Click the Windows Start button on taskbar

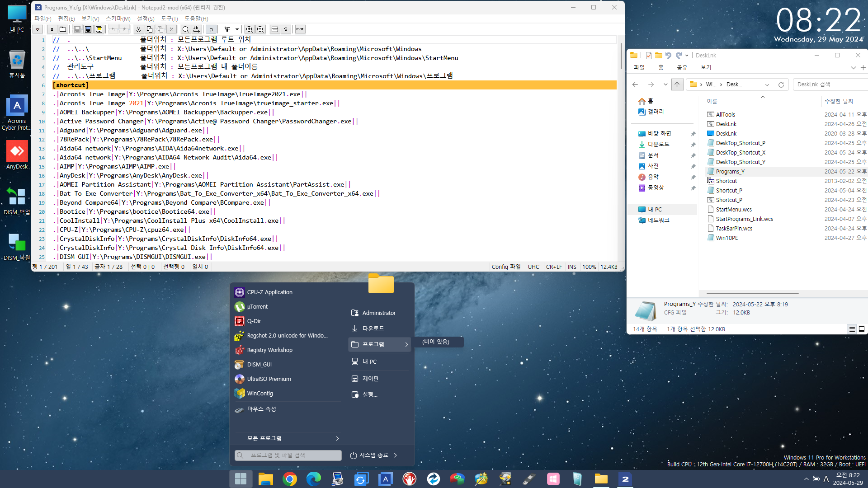(241, 479)
